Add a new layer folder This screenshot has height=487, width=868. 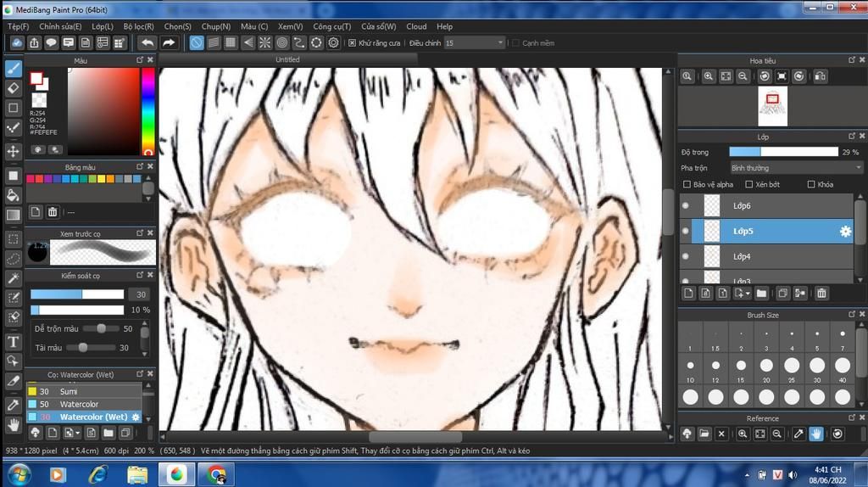tap(761, 294)
